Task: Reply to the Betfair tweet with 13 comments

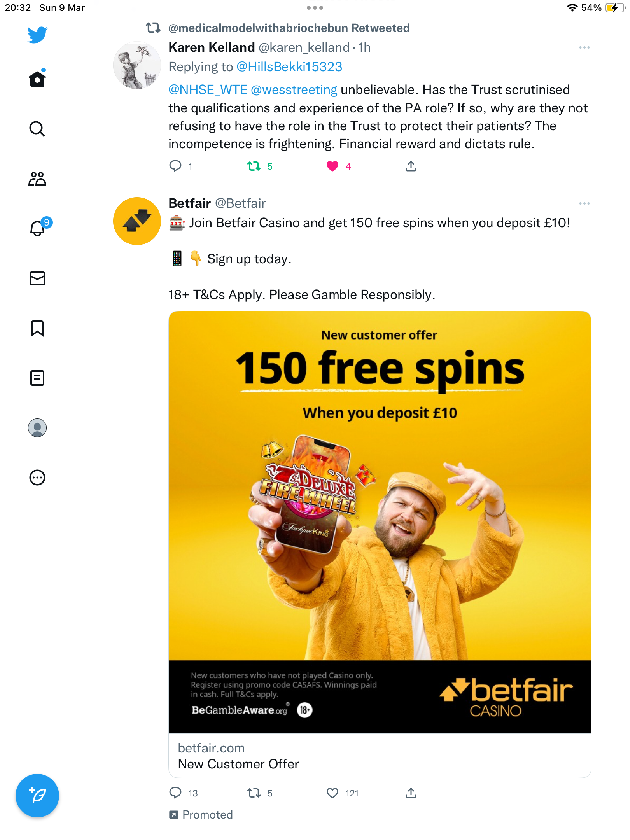Action: click(x=175, y=793)
